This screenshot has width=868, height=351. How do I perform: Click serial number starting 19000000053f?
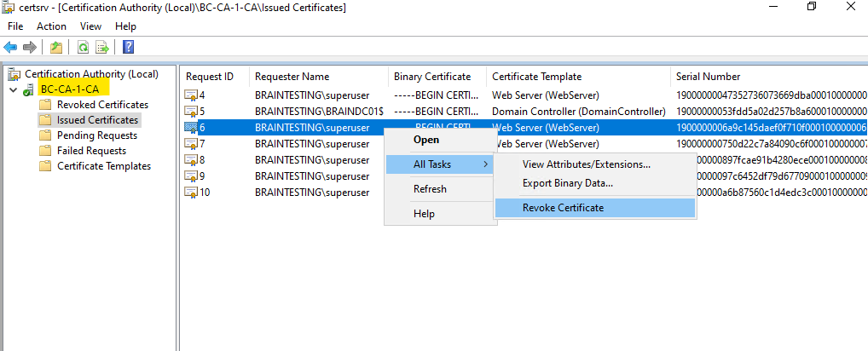772,111
